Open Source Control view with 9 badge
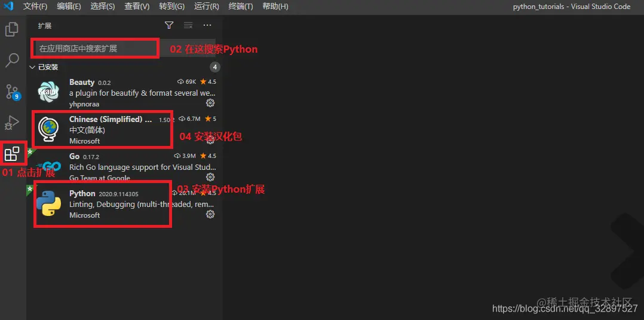The width and height of the screenshot is (644, 320). [13, 92]
